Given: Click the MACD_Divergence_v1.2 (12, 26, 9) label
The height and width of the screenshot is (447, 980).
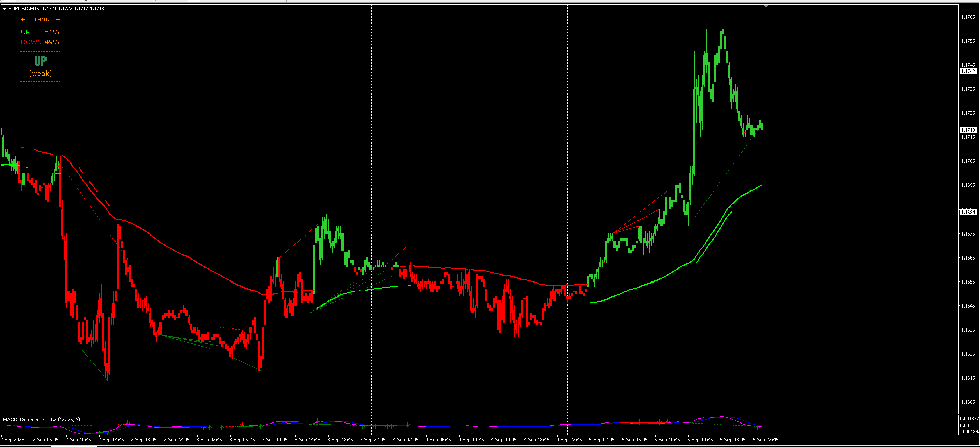Looking at the screenshot, I should point(41,420).
